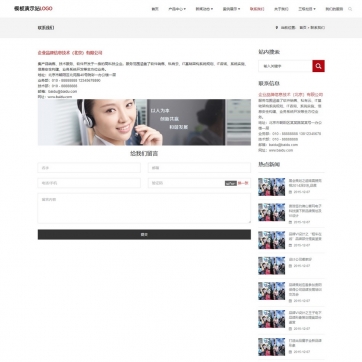Image resolution: width=362 pixels, height=362 pixels.
Task: Click the 首页 breadcrumb link
Action: click(x=303, y=28)
